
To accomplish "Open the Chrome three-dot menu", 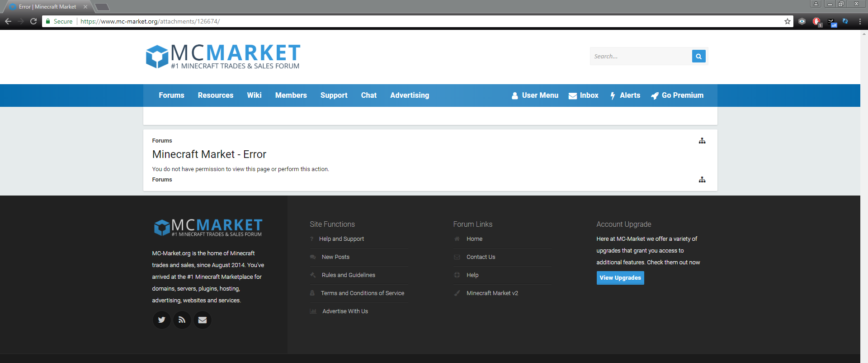I will tap(860, 21).
